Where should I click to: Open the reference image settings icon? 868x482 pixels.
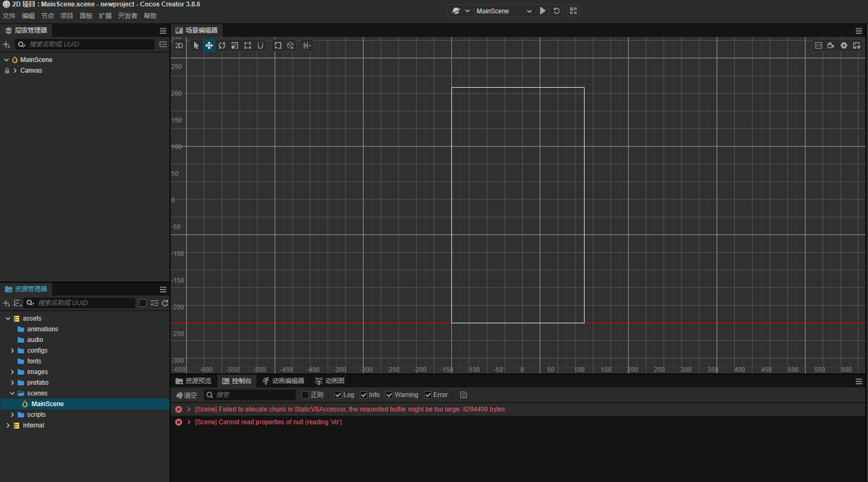[x=857, y=45]
